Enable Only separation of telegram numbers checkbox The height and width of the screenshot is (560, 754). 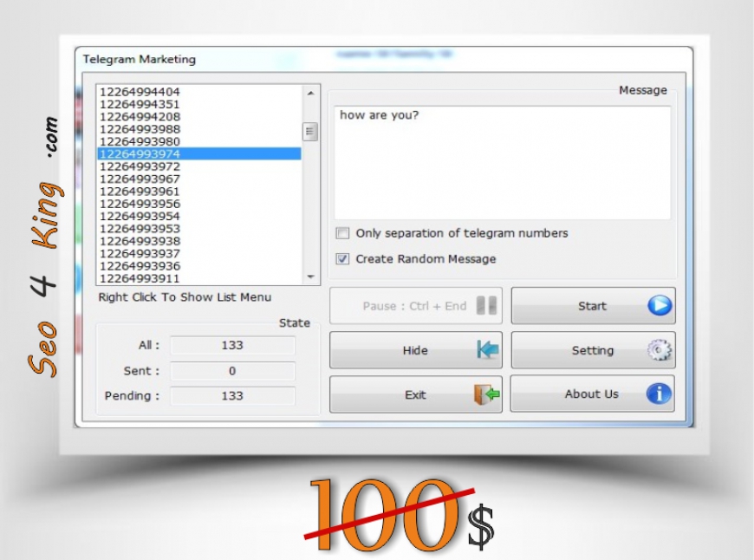click(342, 233)
